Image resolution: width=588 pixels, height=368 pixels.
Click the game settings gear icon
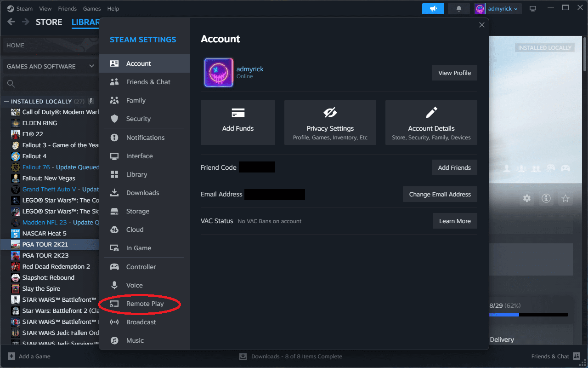coord(527,198)
